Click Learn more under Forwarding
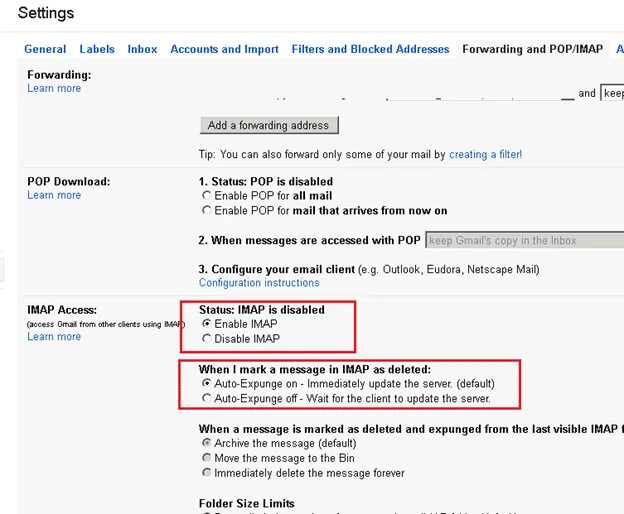Screen dimensions: 624x514 point(54,89)
